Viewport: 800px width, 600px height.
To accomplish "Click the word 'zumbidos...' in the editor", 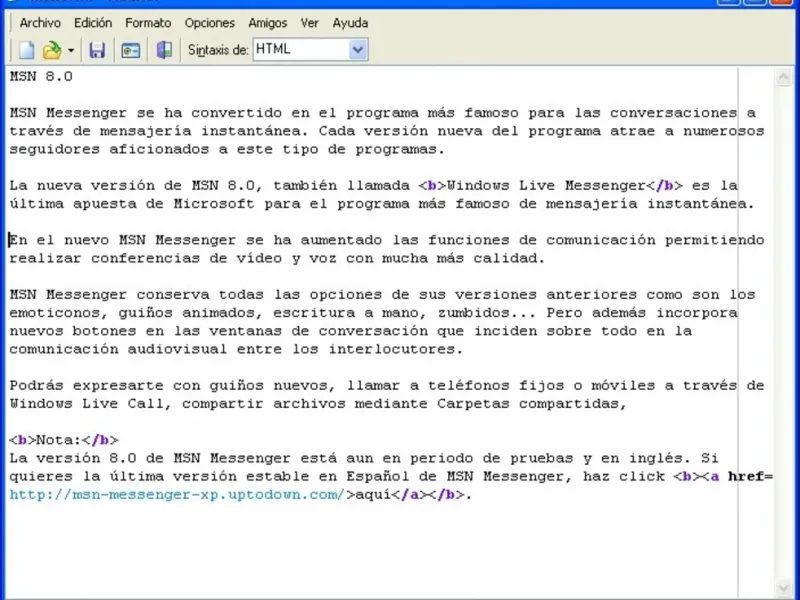I will click(487, 312).
